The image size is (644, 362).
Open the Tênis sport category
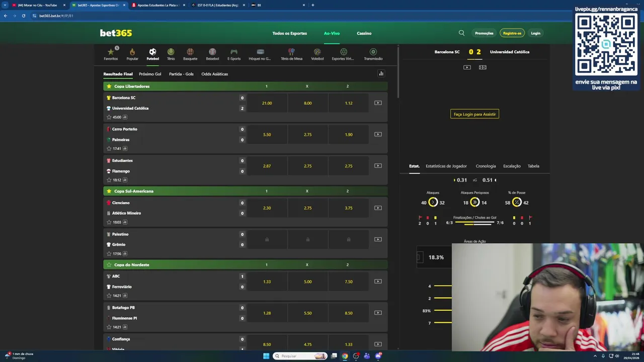pyautogui.click(x=171, y=54)
